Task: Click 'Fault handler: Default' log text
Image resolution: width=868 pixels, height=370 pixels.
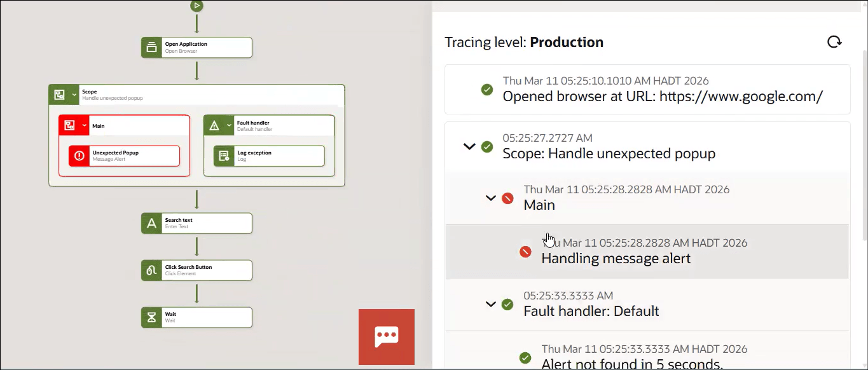Action: [x=591, y=312]
